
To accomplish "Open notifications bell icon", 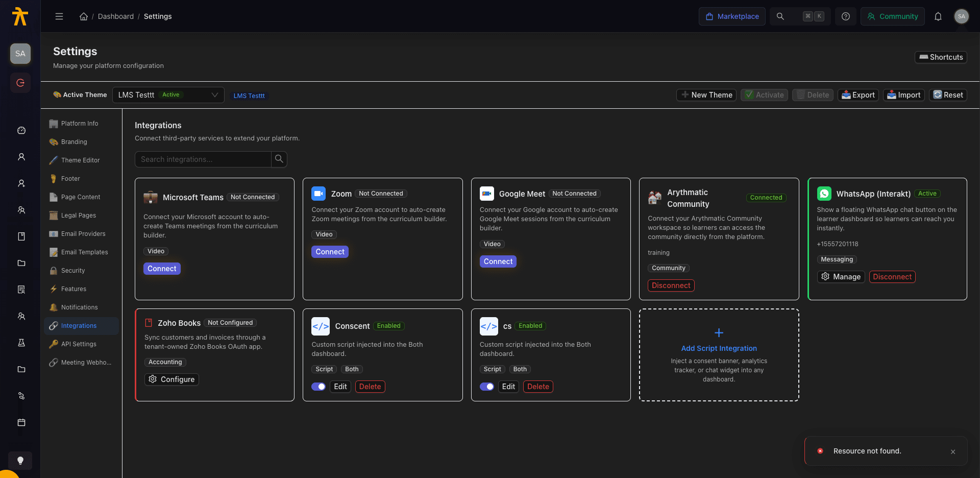I will pyautogui.click(x=938, y=16).
